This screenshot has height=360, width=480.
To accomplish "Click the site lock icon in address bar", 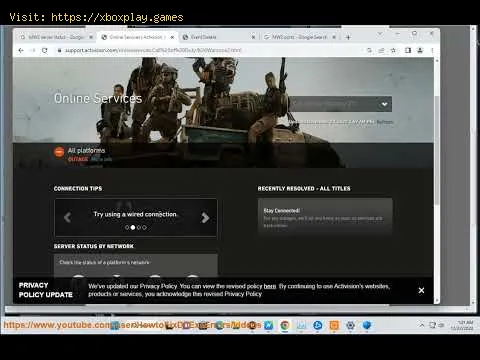I will tap(59, 50).
